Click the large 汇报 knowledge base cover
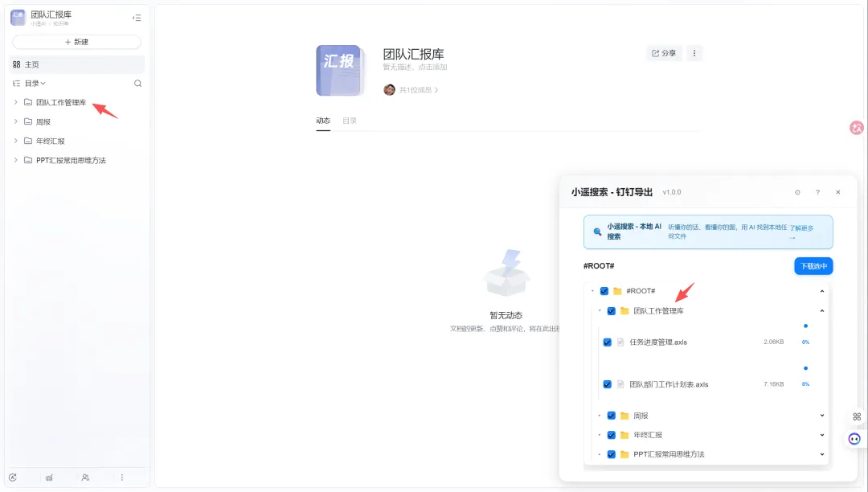The height and width of the screenshot is (492, 868). (x=341, y=70)
